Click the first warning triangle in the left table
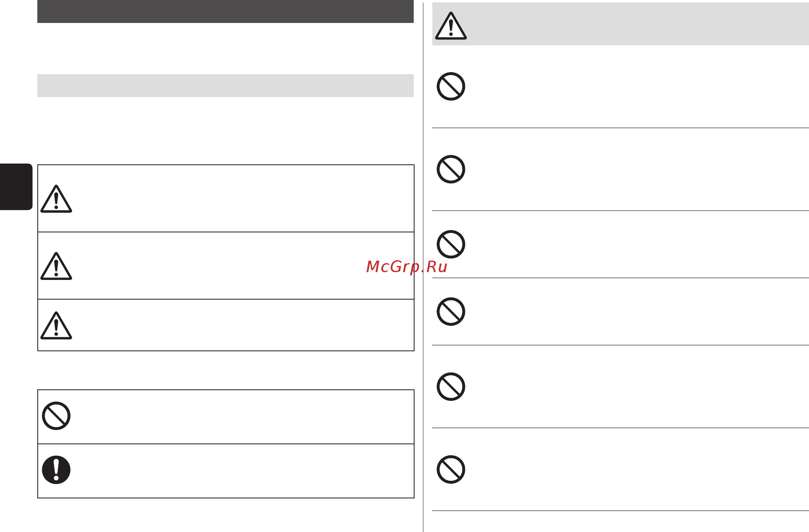The height and width of the screenshot is (532, 809). (56, 199)
